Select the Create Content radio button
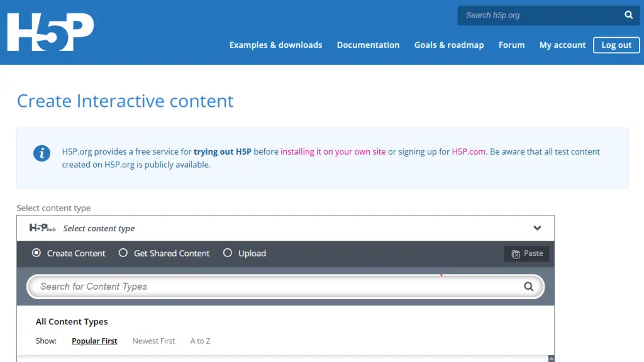 (x=36, y=253)
